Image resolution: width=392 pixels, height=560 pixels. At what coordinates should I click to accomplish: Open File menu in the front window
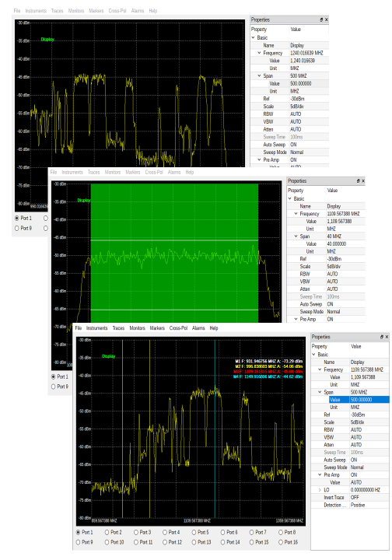click(x=79, y=328)
